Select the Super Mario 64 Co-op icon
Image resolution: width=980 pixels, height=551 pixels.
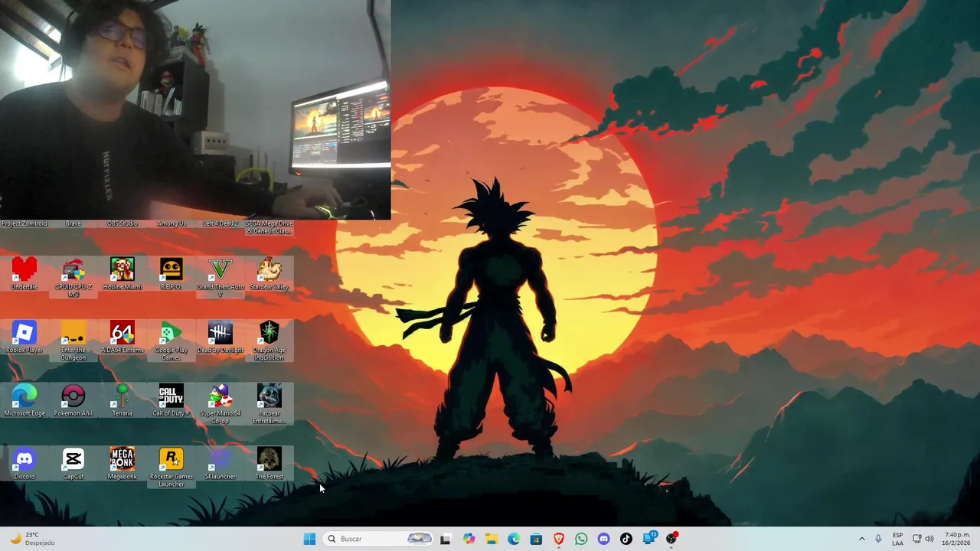pyautogui.click(x=220, y=405)
